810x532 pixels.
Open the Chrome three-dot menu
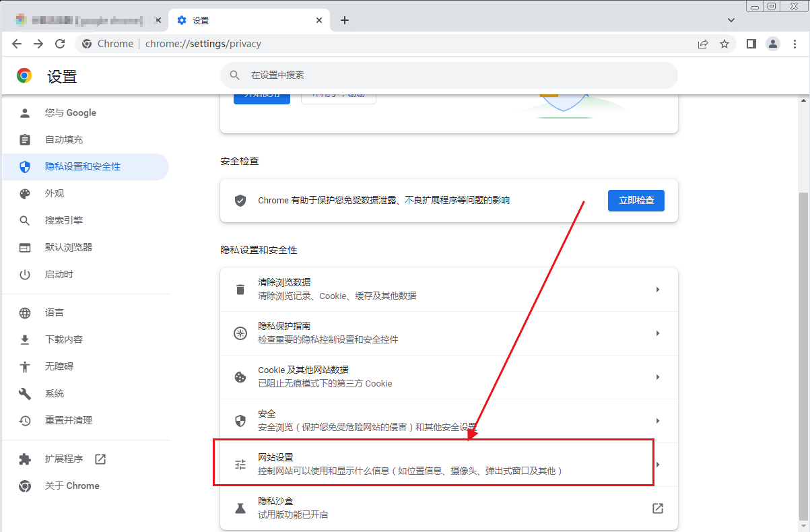point(795,44)
